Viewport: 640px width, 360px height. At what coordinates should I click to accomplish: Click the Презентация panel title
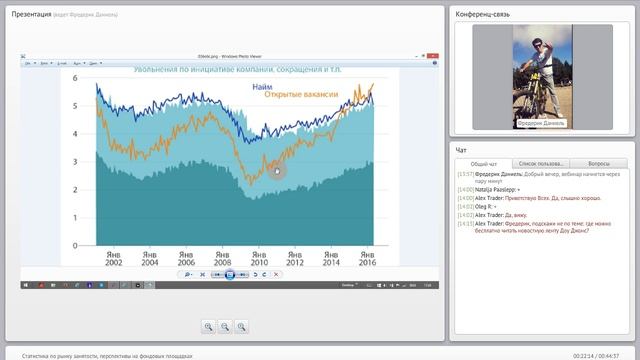[31, 14]
